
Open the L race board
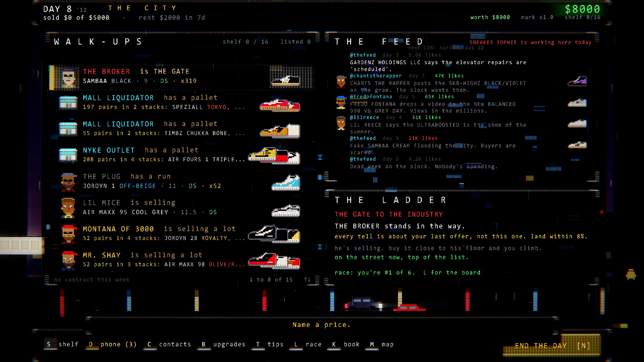tap(306, 344)
